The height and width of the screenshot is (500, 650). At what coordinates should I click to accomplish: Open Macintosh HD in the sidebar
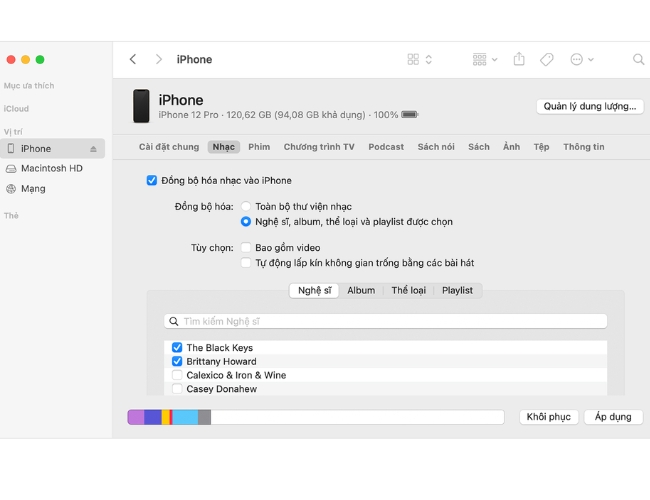click(x=52, y=168)
